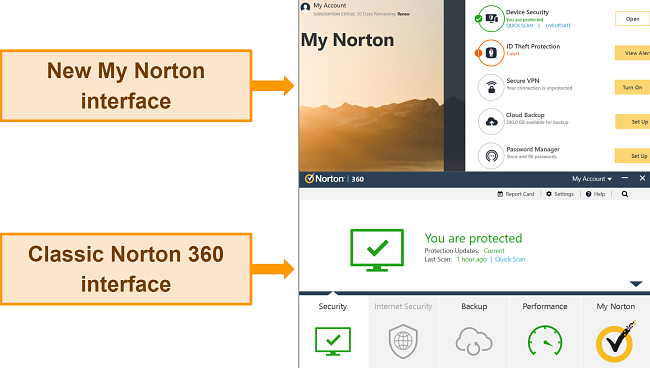
Task: Select the Security tab
Action: coord(333,331)
